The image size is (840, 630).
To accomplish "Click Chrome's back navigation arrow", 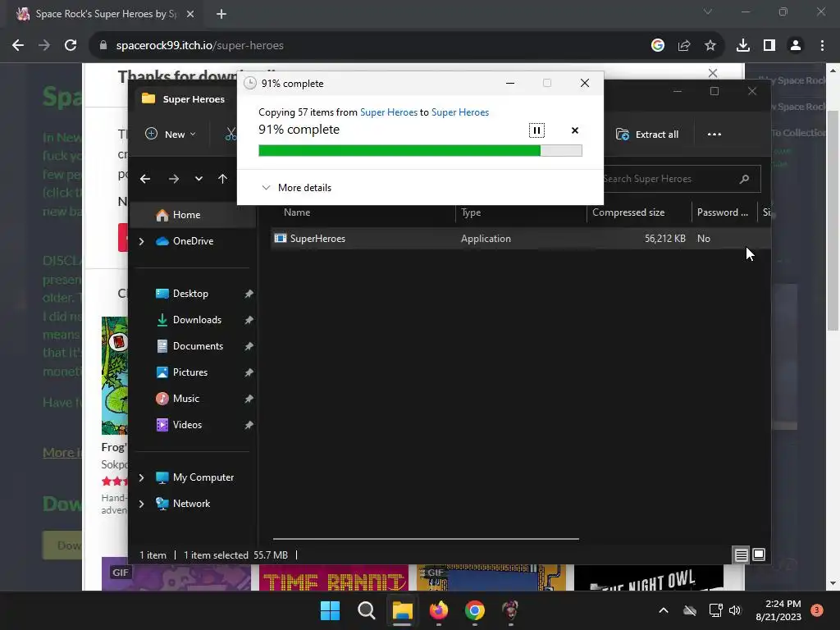I will pos(18,46).
